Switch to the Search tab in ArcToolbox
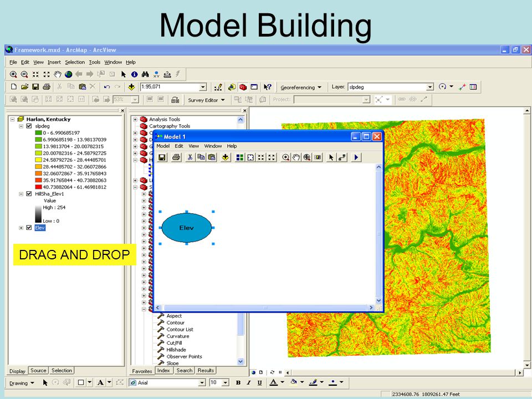The width and height of the screenshot is (532, 399). [x=184, y=371]
